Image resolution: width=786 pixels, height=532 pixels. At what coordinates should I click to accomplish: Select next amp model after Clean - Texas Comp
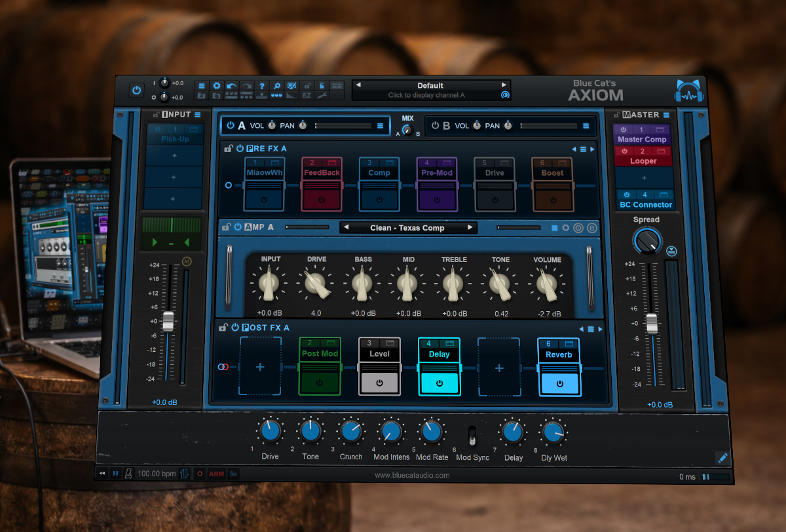click(x=470, y=228)
